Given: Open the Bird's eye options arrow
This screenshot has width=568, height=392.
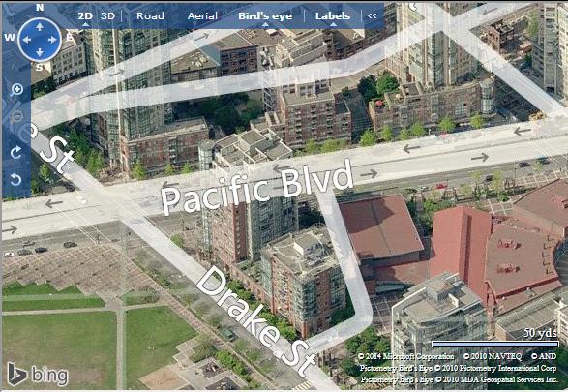Looking at the screenshot, I should (265, 24).
